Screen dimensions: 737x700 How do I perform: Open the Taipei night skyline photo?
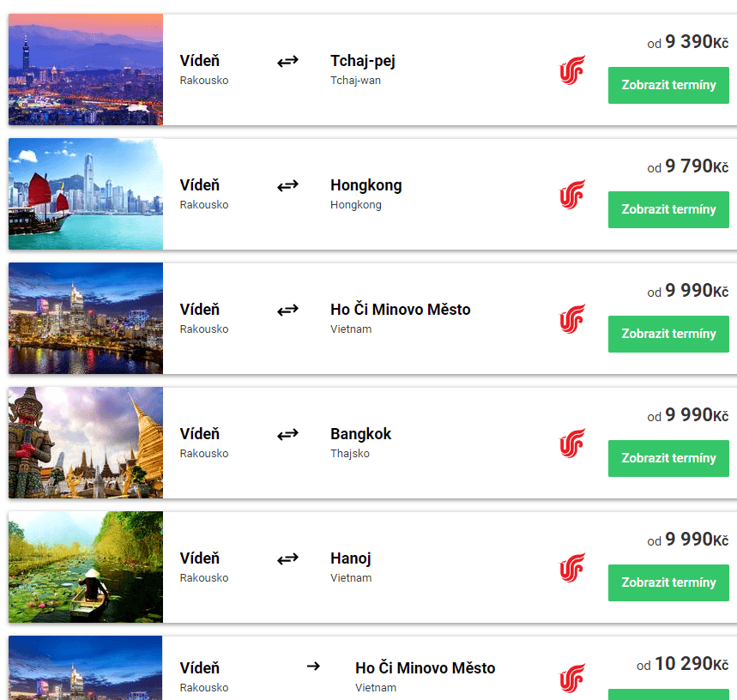(86, 69)
